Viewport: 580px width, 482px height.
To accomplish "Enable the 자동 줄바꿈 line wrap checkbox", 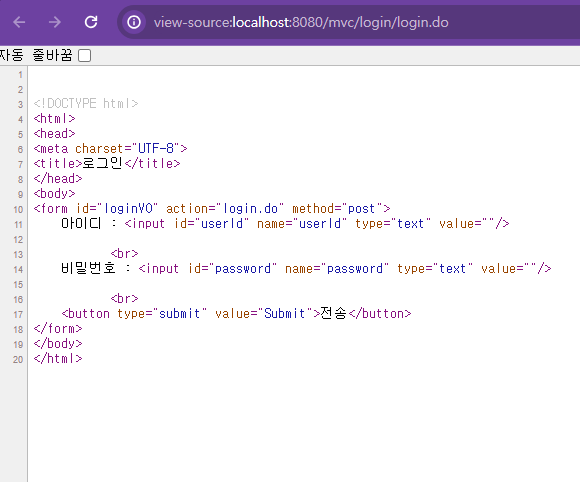I will coord(85,55).
